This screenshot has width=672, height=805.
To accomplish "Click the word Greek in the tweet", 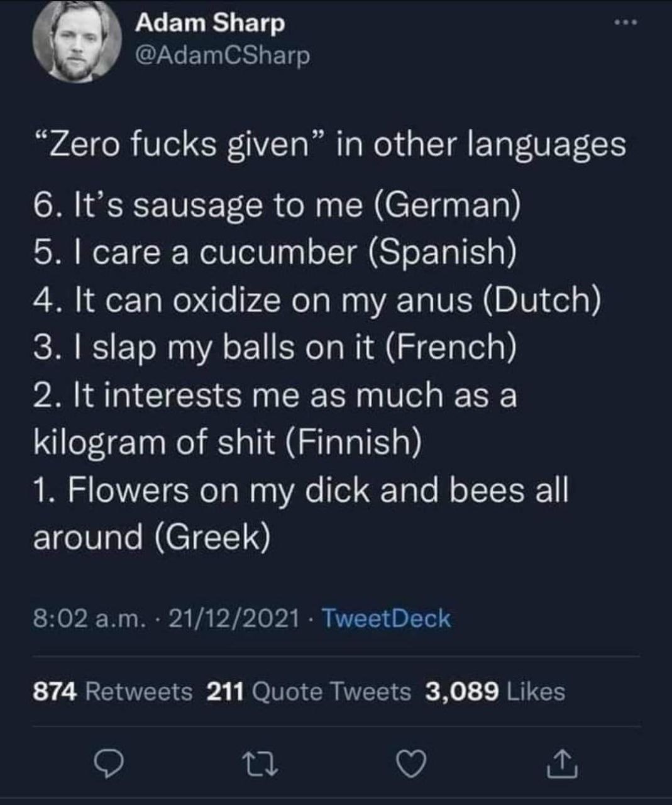I will point(211,537).
